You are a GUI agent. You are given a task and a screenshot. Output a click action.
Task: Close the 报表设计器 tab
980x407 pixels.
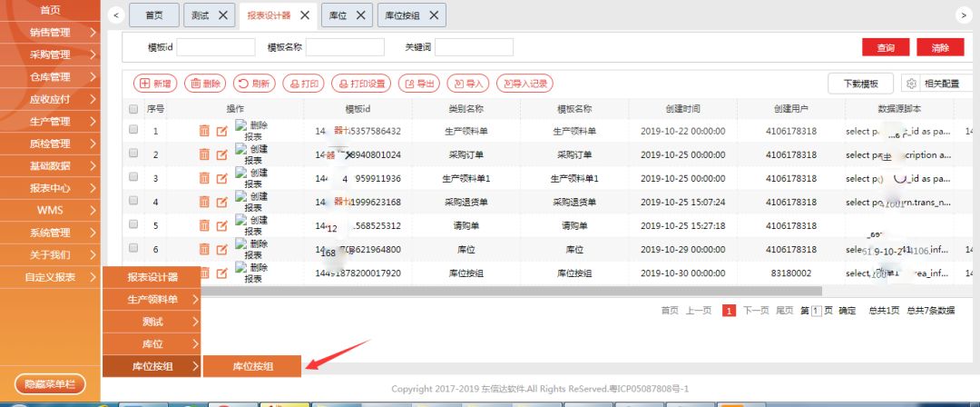[x=304, y=15]
